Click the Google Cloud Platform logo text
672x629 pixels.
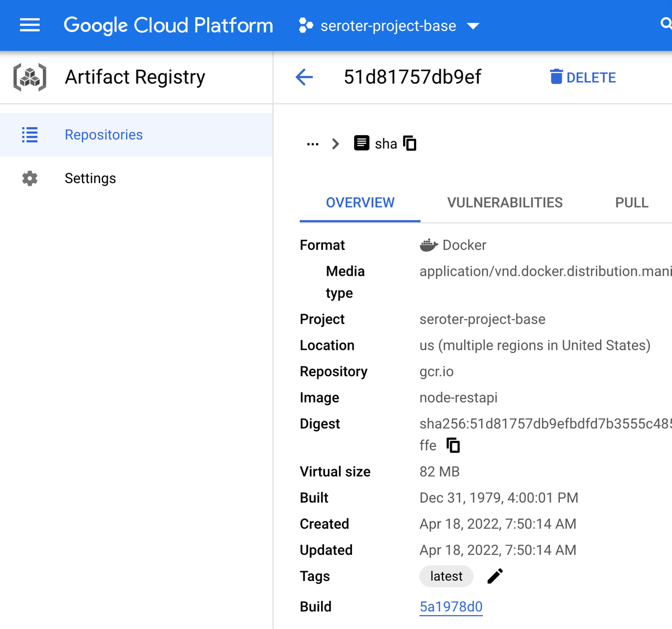(x=168, y=25)
